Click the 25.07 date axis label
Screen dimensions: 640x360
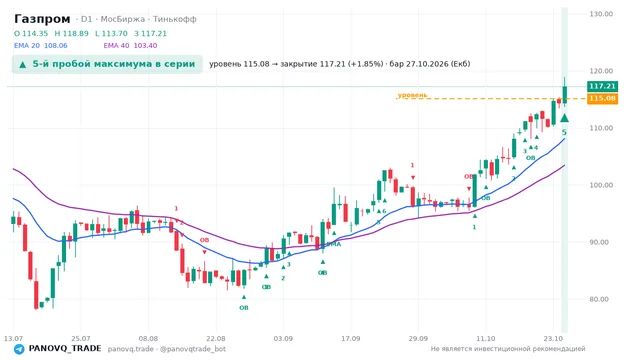pos(80,339)
